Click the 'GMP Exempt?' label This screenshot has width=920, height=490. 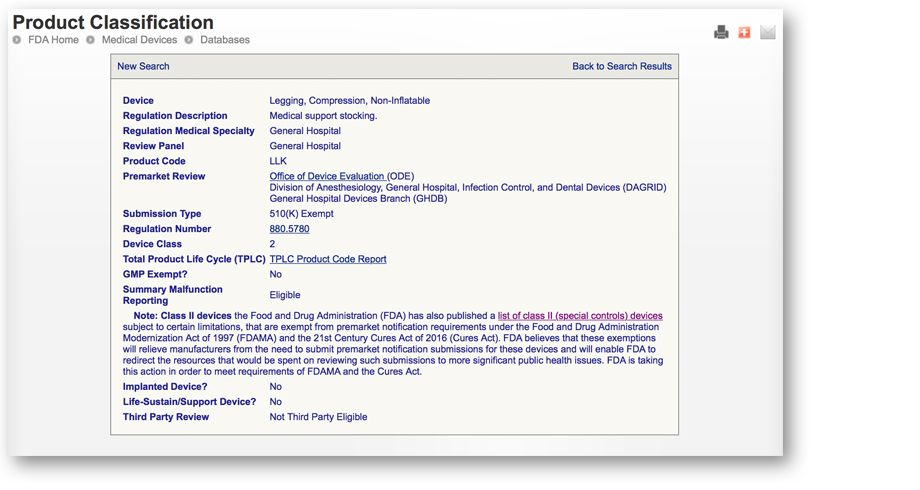coord(155,275)
